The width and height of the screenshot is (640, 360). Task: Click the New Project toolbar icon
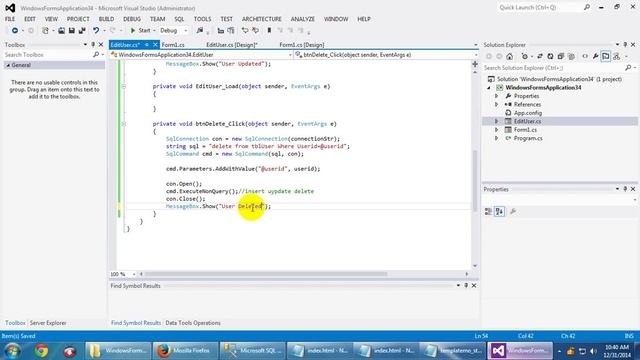coord(45,31)
